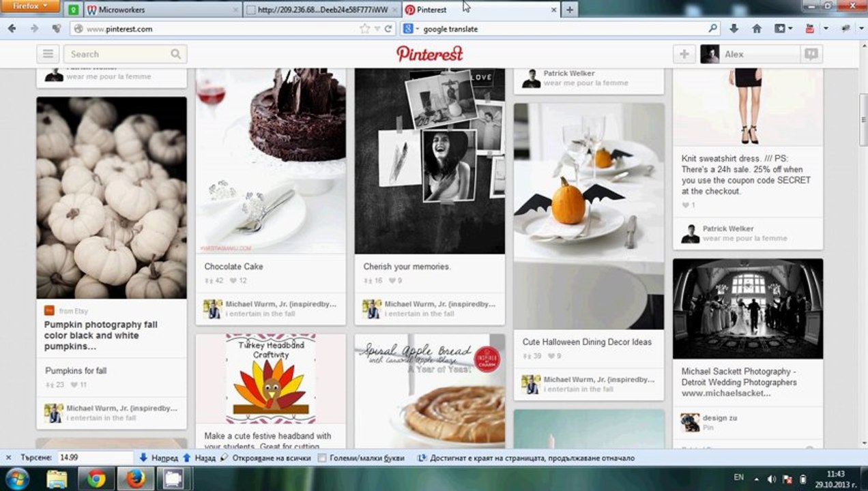Switch to the Microworkers tab
868x491 pixels.
[162, 10]
